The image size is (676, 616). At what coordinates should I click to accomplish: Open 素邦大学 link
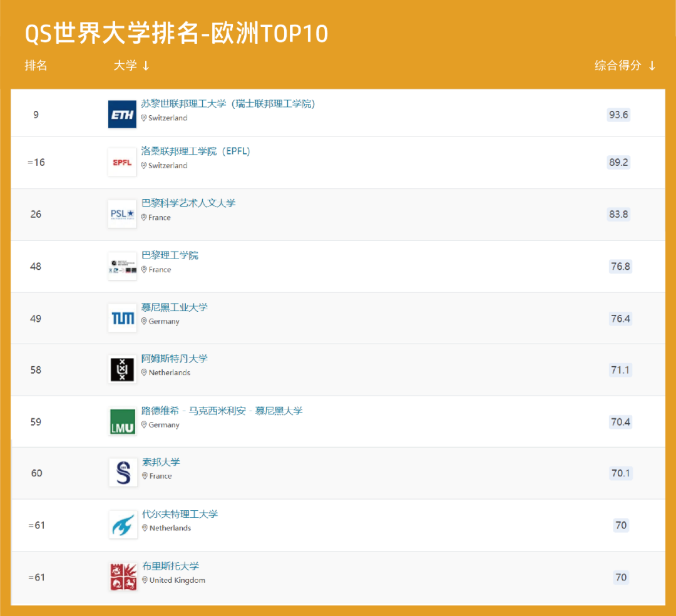pos(161,462)
